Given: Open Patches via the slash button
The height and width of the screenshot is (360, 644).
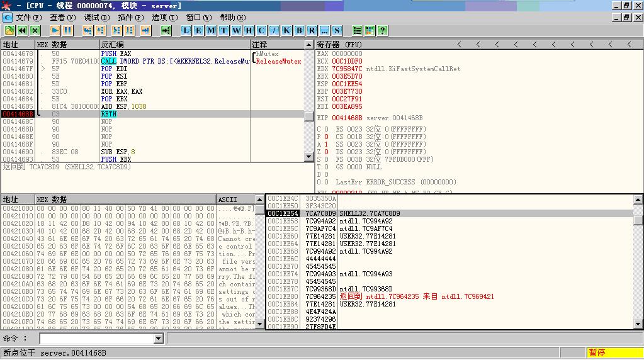Looking at the screenshot, I should coord(274,30).
